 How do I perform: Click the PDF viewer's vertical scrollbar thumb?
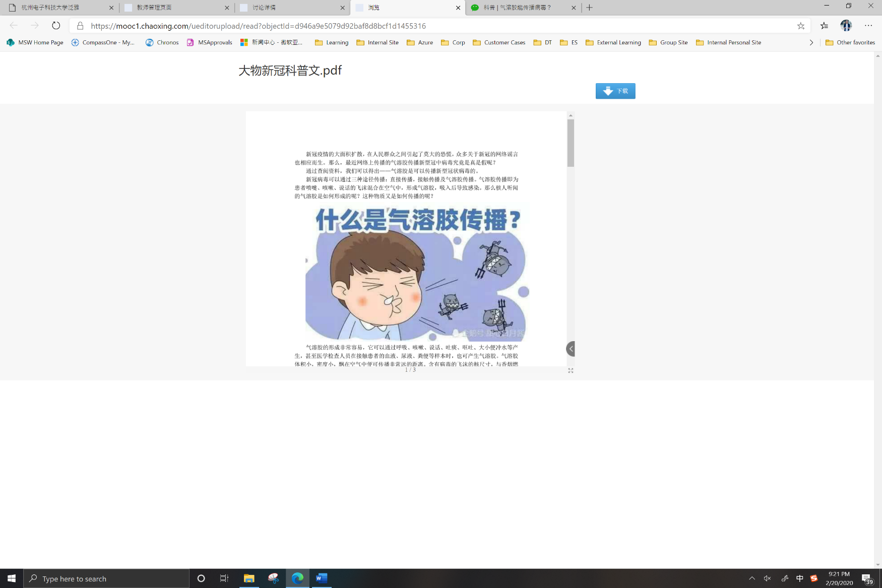click(571, 143)
